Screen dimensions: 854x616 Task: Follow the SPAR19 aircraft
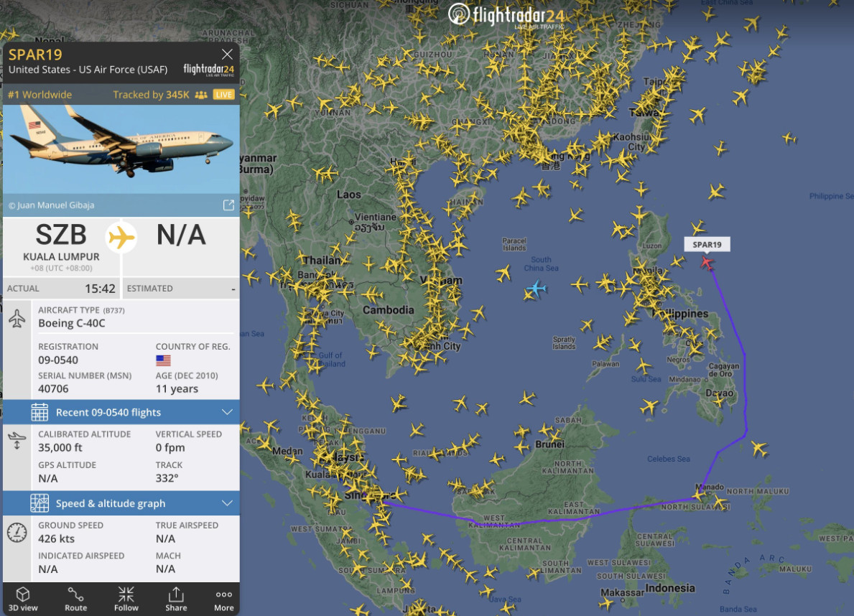pyautogui.click(x=126, y=599)
